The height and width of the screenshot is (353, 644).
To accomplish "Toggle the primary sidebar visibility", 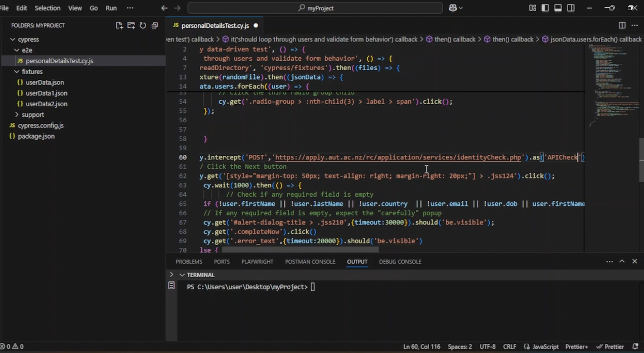I will tap(545, 8).
